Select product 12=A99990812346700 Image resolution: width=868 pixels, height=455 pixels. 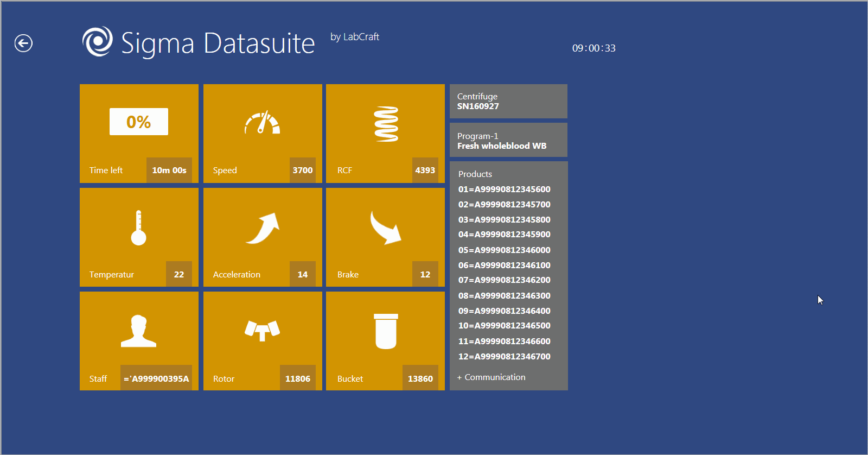[x=504, y=356]
